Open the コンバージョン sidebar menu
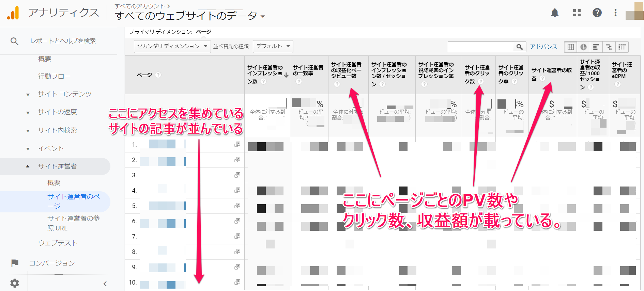 click(x=52, y=263)
